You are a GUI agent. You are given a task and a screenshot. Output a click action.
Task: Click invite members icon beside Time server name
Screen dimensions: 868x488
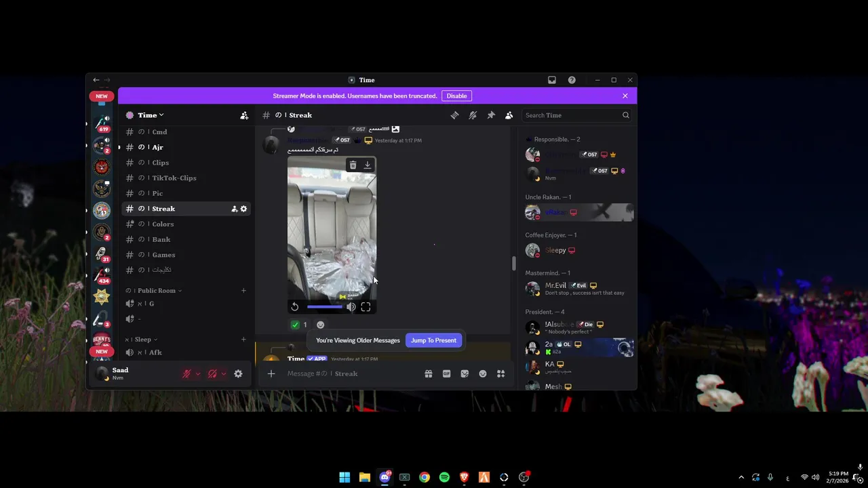(x=244, y=115)
